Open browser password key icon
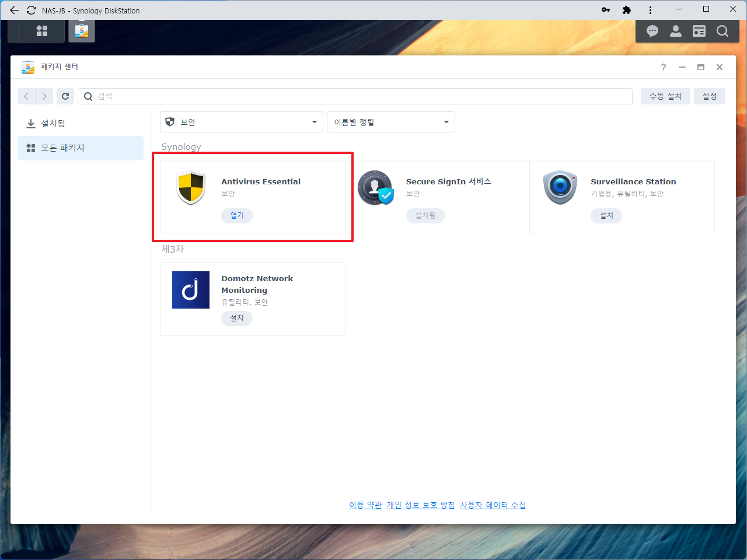 click(x=606, y=10)
